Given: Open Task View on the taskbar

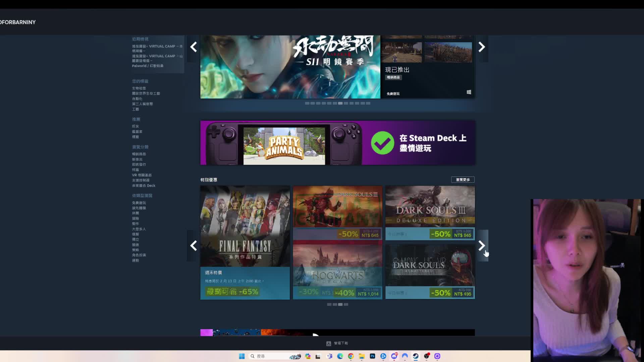Looking at the screenshot, I should tap(318, 356).
